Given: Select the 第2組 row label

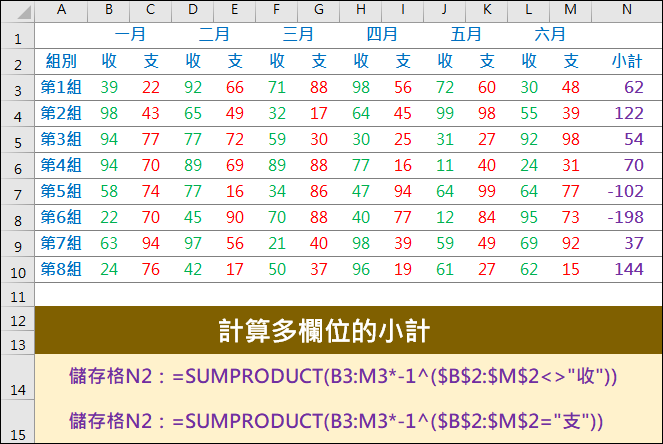Looking at the screenshot, I should (61, 114).
